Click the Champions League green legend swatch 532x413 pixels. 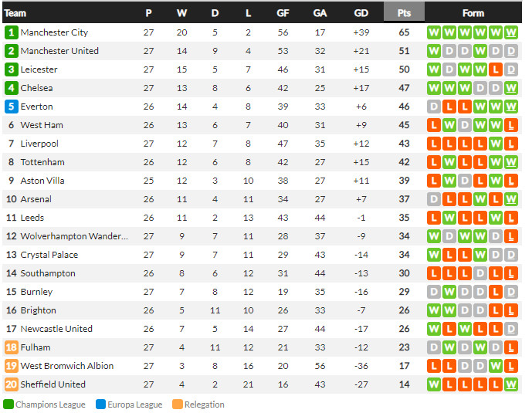pos(8,405)
